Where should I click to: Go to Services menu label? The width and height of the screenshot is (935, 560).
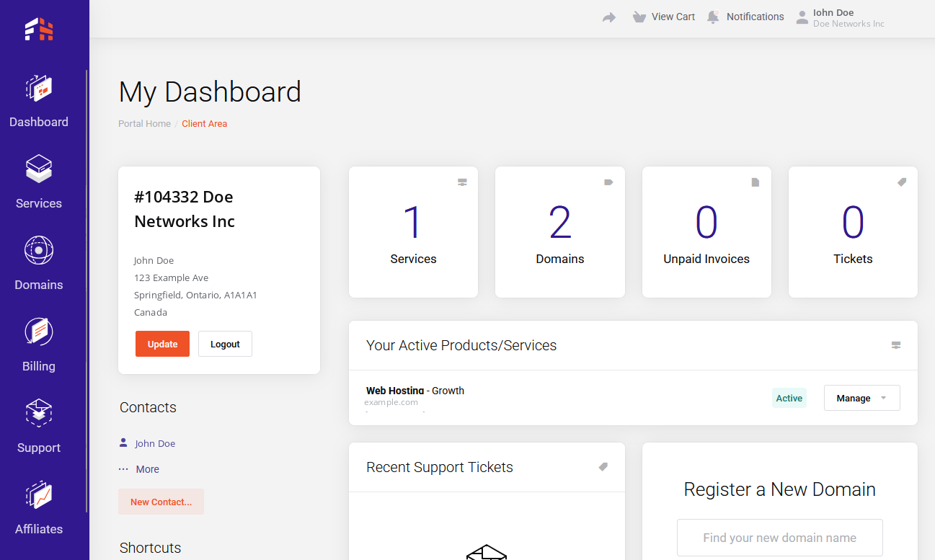coord(39,203)
